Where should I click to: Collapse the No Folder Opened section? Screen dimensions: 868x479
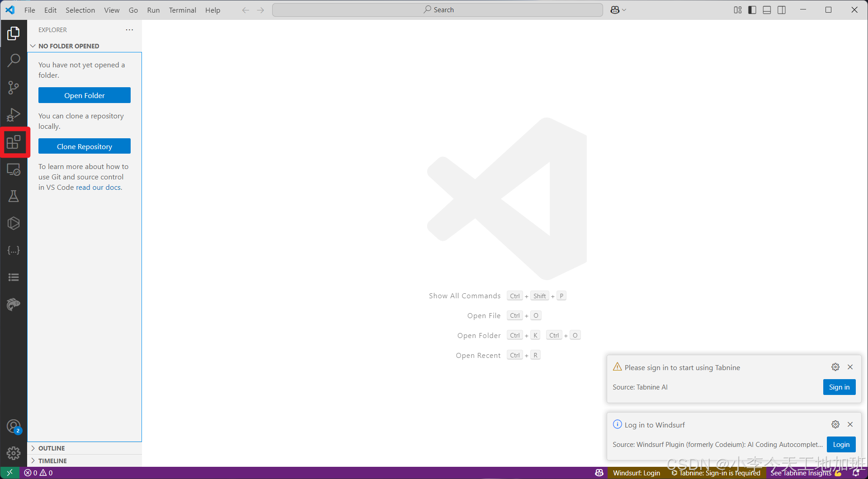click(85, 46)
